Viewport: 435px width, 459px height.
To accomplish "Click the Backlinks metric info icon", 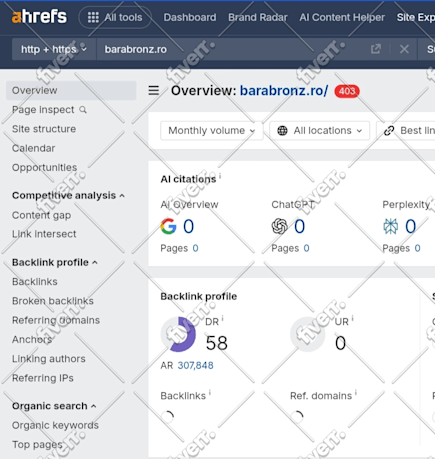I will click(210, 393).
